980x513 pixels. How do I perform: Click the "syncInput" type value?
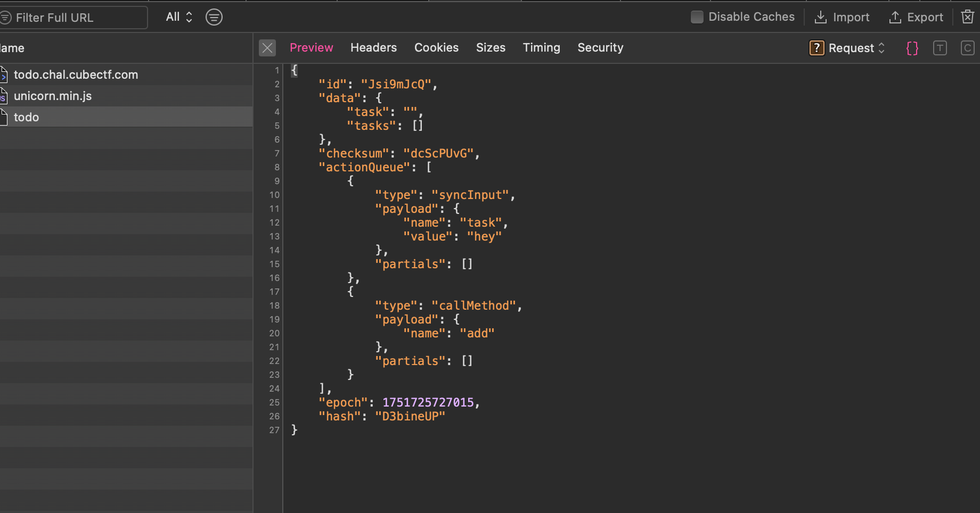click(470, 195)
